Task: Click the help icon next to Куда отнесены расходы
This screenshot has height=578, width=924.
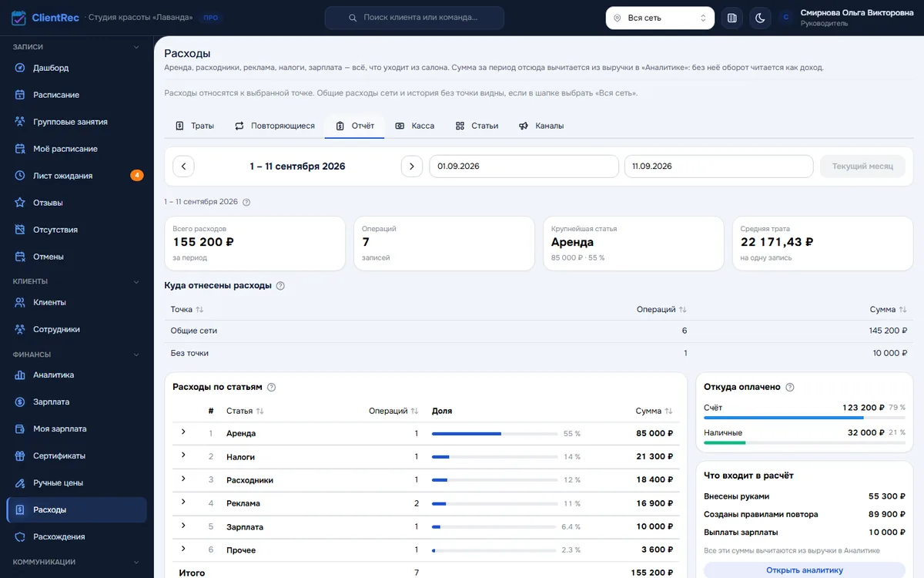Action: coord(280,286)
